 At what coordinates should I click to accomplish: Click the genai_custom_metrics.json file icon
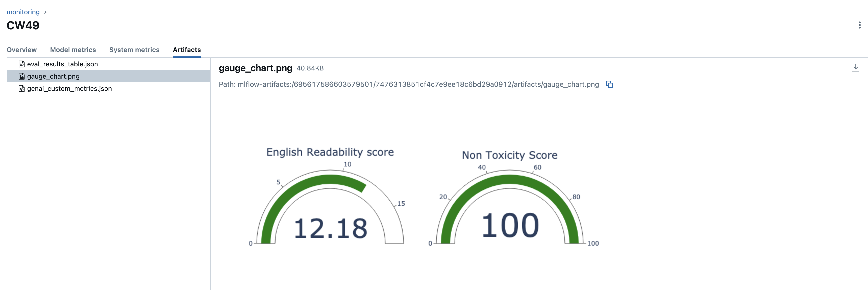(22, 89)
